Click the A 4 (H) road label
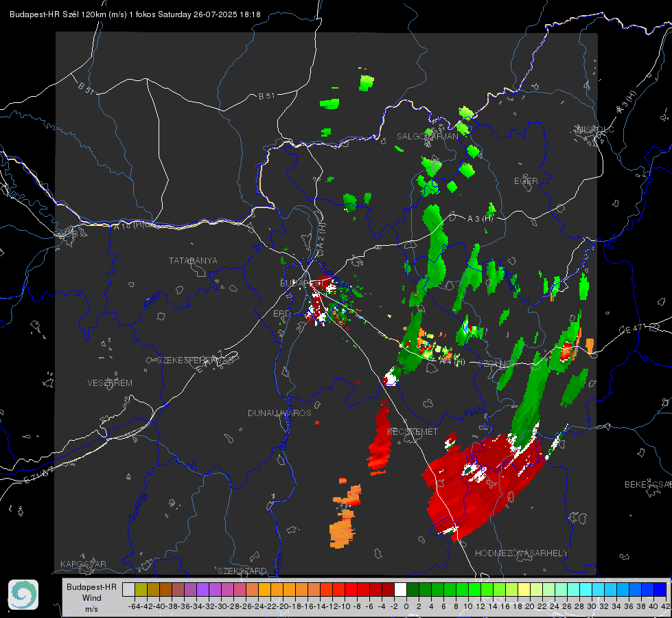 tap(452, 362)
